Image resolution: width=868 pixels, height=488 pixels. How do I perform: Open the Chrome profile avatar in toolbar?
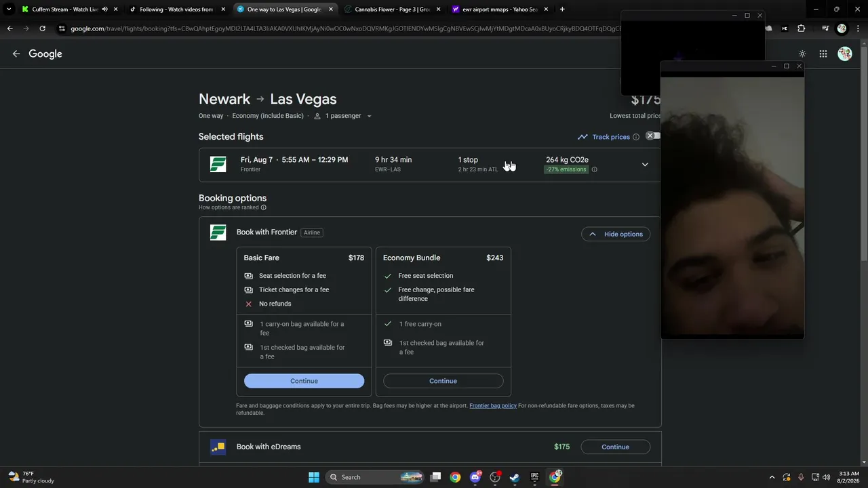842,28
